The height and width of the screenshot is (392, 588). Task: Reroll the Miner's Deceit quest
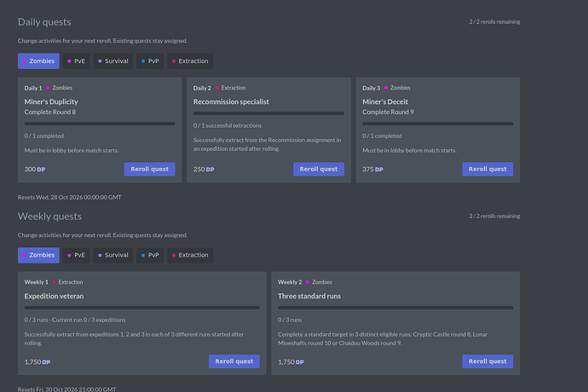pos(488,170)
